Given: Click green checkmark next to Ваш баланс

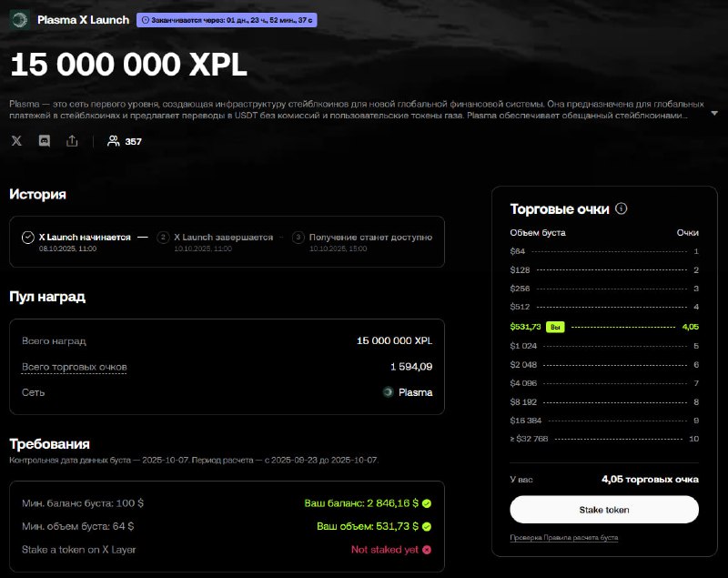Looking at the screenshot, I should click(x=427, y=503).
